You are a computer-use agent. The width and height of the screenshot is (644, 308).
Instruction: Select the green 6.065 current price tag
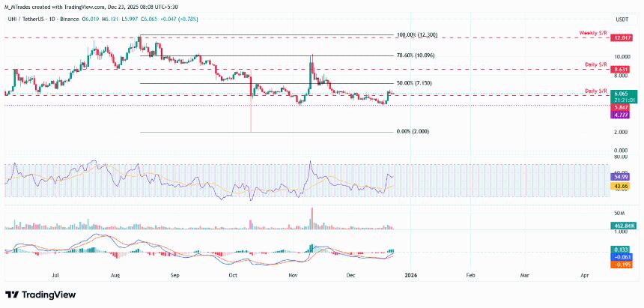pyautogui.click(x=622, y=94)
